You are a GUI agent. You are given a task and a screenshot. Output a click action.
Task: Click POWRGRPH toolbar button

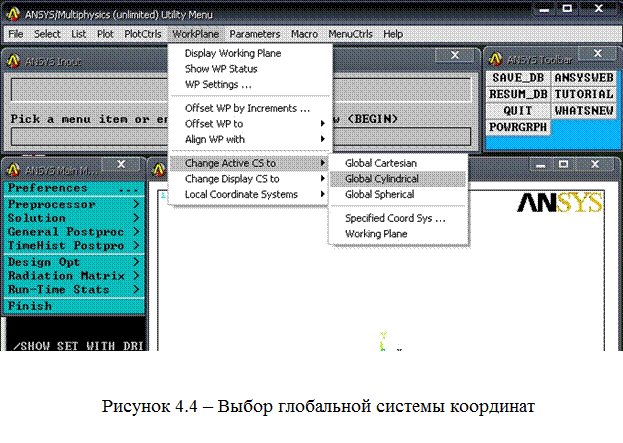point(518,128)
